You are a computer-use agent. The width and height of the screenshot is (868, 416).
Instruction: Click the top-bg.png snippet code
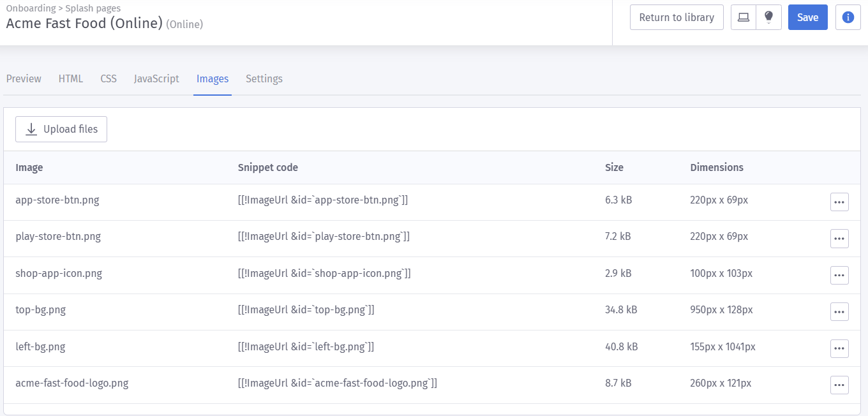pyautogui.click(x=306, y=310)
